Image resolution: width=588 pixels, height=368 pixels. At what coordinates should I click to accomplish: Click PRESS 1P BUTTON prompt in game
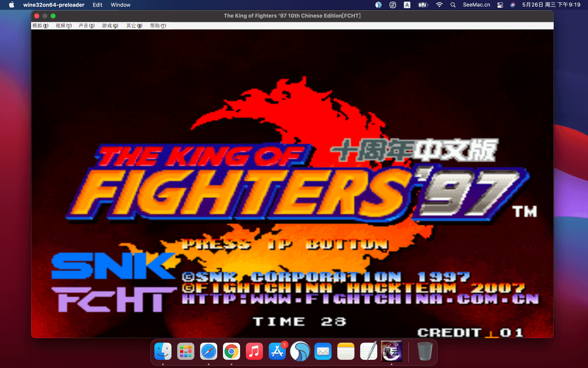(x=285, y=245)
